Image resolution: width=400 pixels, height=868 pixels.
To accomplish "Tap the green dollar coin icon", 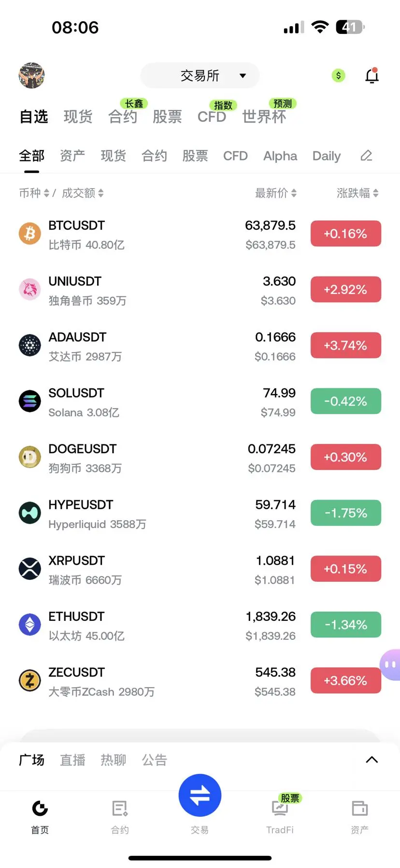I will pos(338,75).
